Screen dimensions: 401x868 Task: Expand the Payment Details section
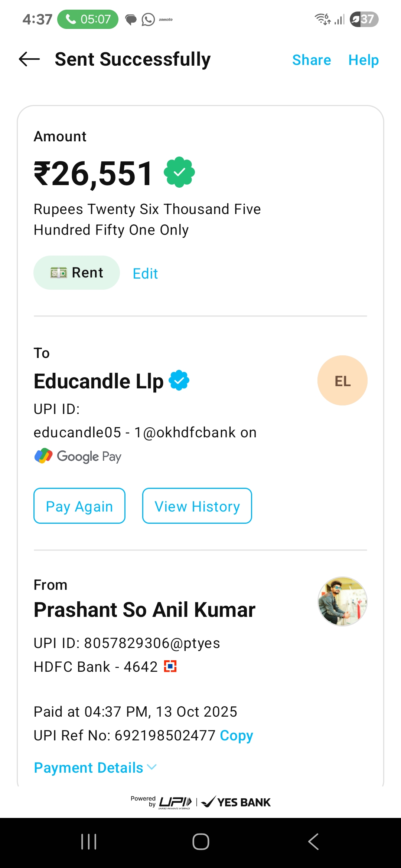tap(95, 767)
